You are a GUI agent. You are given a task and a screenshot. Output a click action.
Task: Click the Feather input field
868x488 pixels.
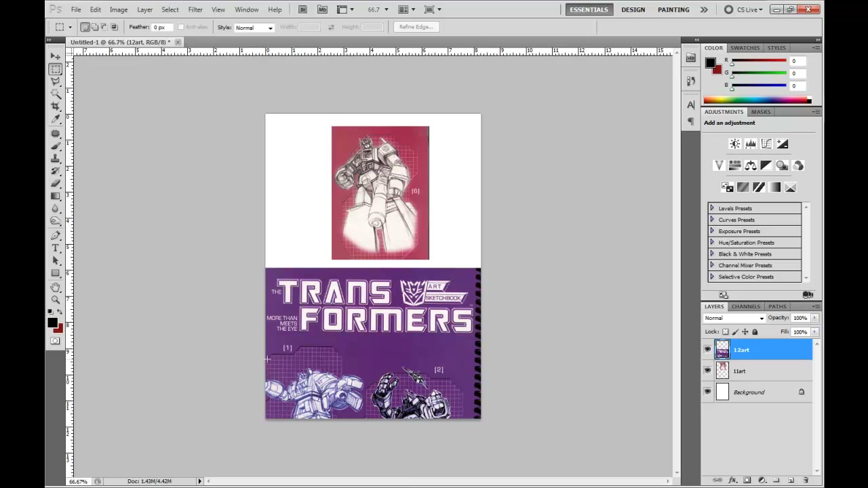(162, 27)
